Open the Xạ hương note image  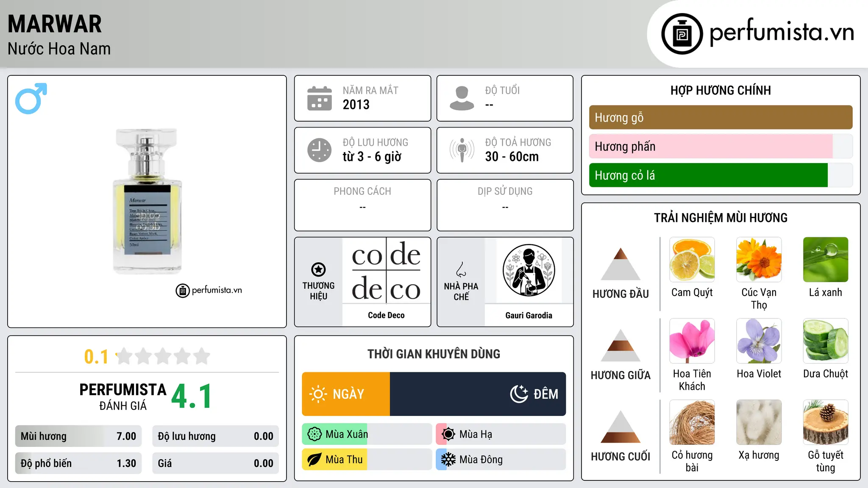point(759,422)
